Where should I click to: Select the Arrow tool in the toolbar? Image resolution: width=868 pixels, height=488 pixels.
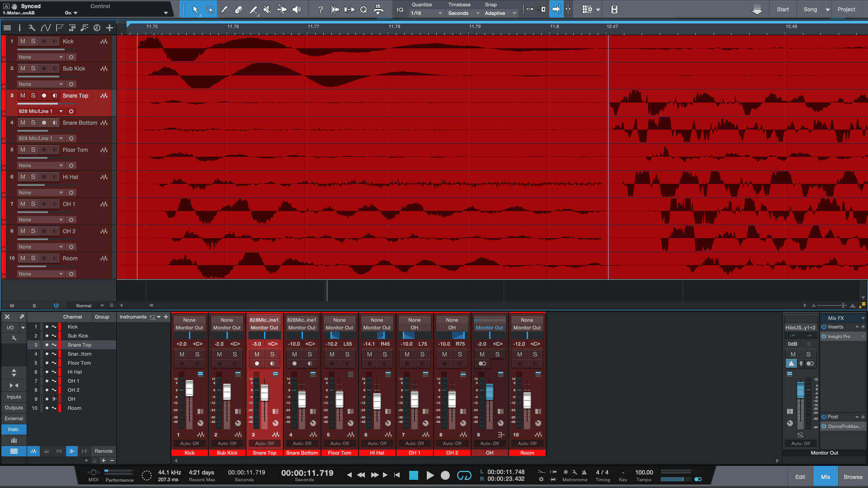click(x=195, y=9)
